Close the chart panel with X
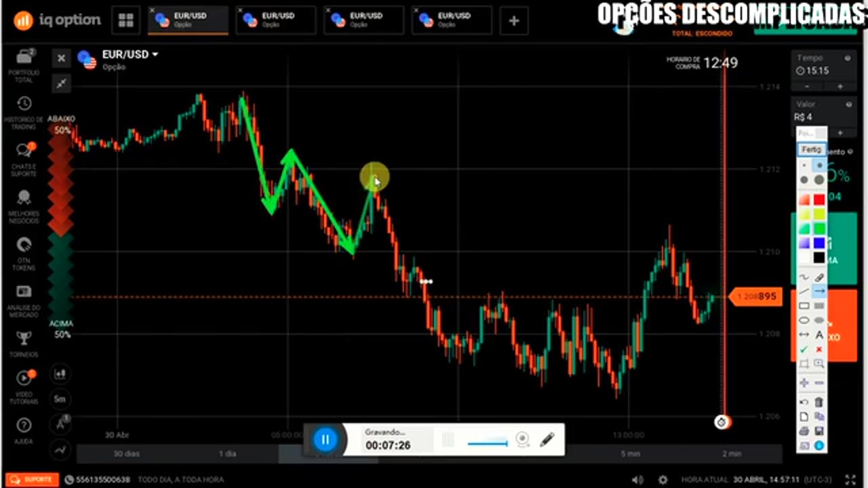 (61, 58)
